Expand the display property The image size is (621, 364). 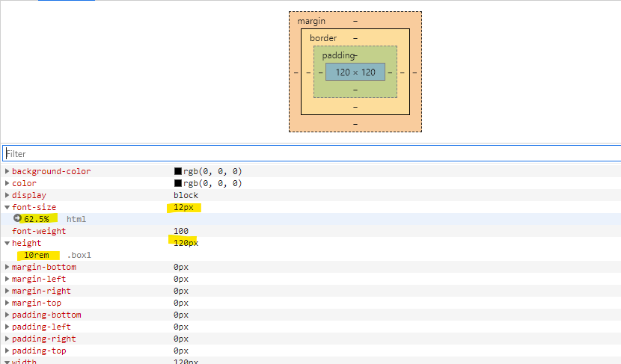(x=7, y=195)
